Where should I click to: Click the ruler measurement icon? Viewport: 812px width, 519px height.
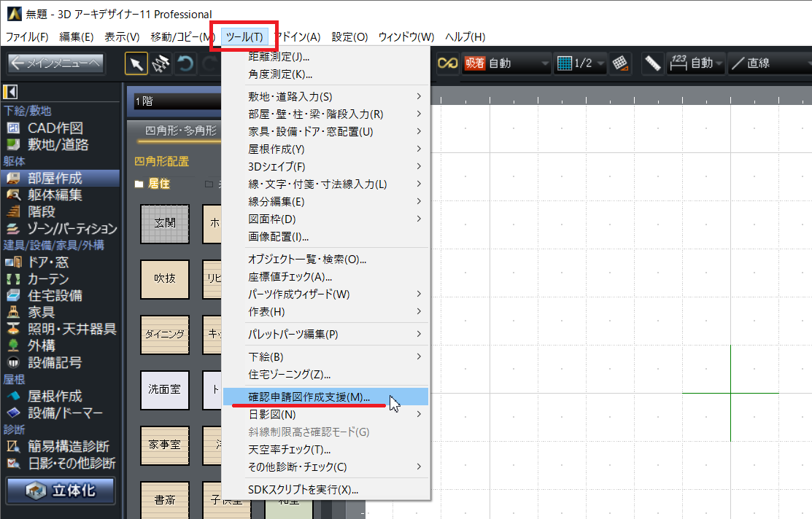(x=652, y=63)
